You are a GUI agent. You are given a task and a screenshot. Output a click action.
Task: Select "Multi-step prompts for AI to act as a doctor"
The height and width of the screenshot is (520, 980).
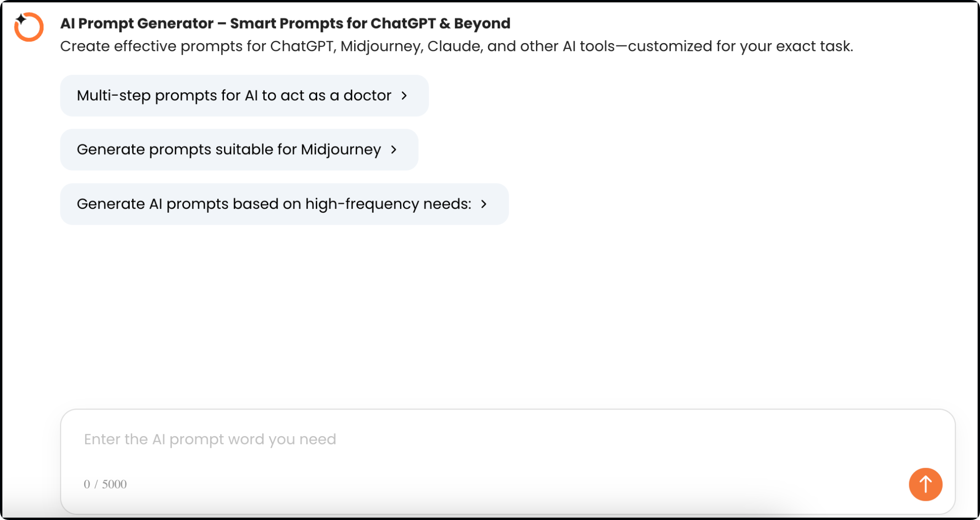click(234, 95)
